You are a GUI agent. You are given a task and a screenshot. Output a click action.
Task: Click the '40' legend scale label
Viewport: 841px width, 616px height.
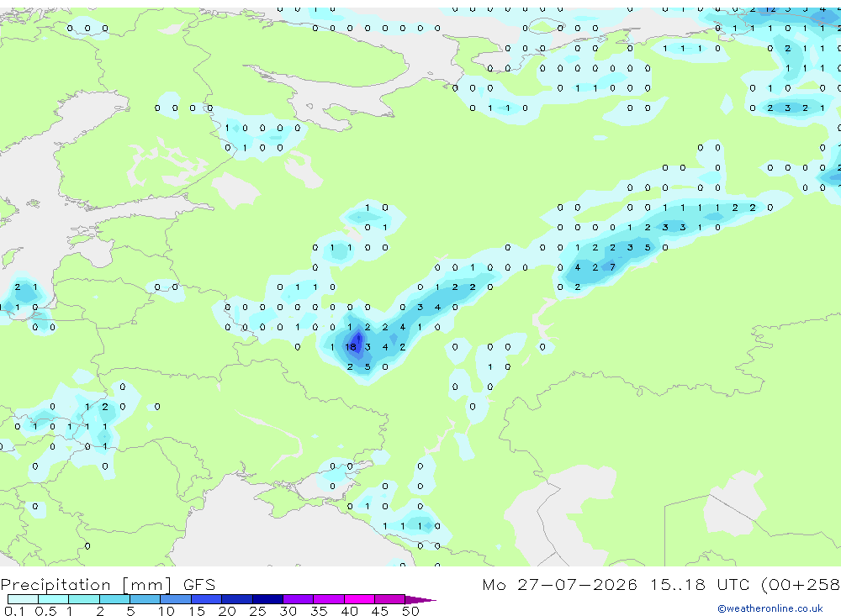click(x=350, y=611)
